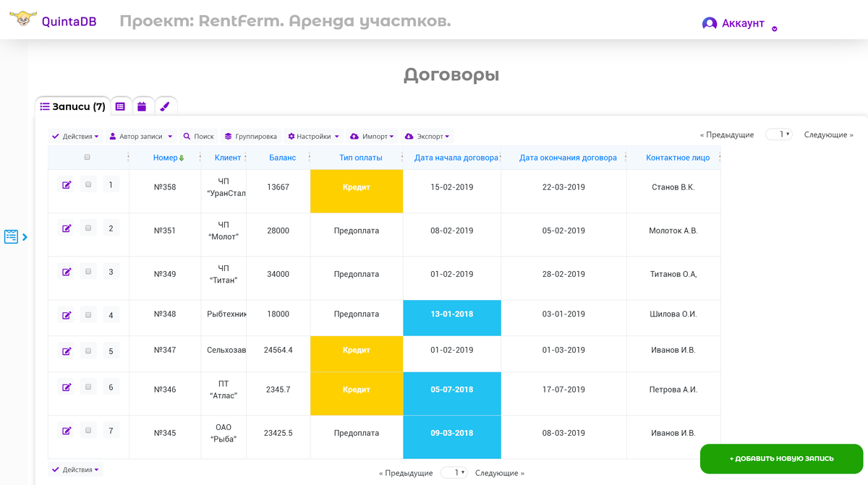This screenshot has width=868, height=485.
Task: Click end date 28-02-2019
Action: point(563,274)
